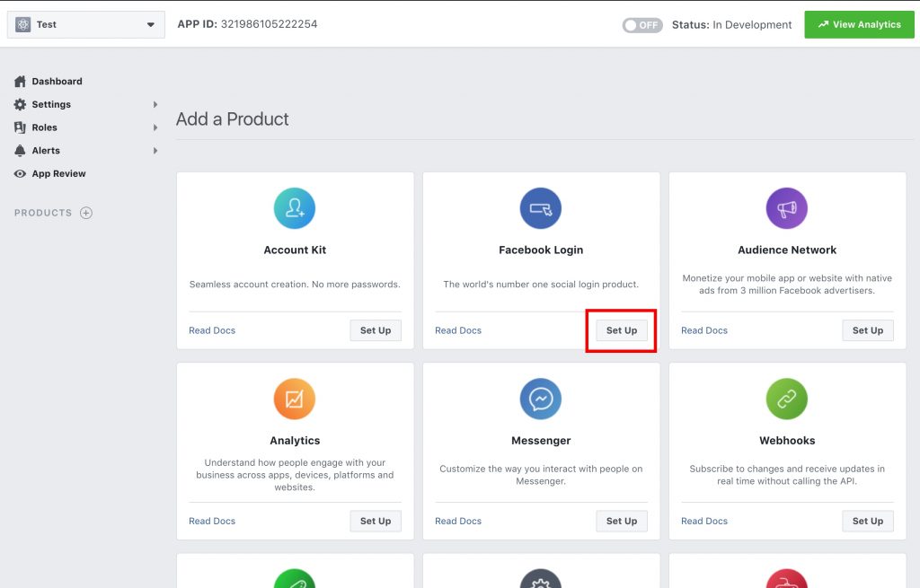Set up the Account Kit product
This screenshot has height=588, width=920.
pyautogui.click(x=376, y=330)
